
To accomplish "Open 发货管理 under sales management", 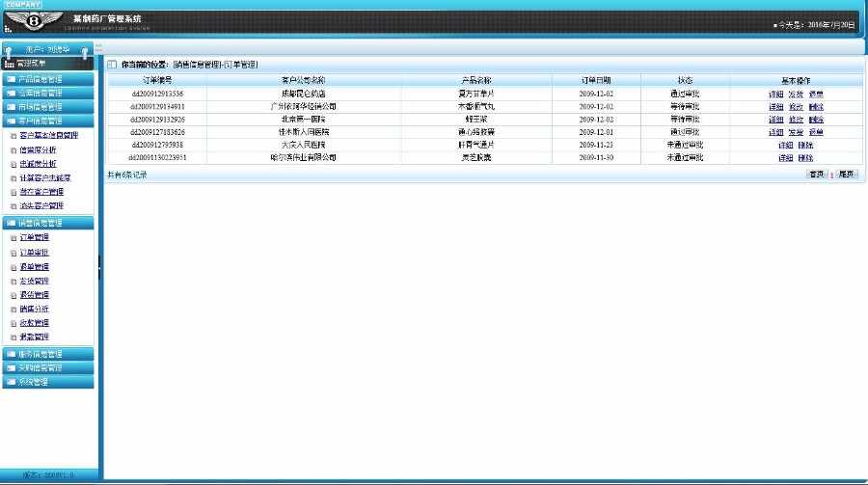I will pyautogui.click(x=35, y=282).
